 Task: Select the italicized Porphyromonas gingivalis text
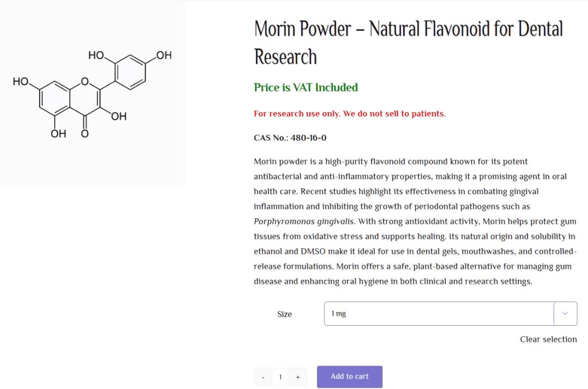(303, 221)
